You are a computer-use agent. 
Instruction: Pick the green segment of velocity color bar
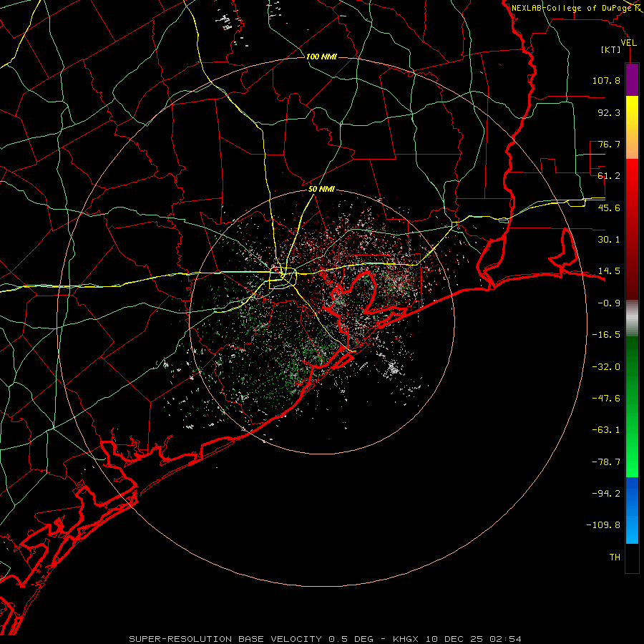pyautogui.click(x=632, y=406)
